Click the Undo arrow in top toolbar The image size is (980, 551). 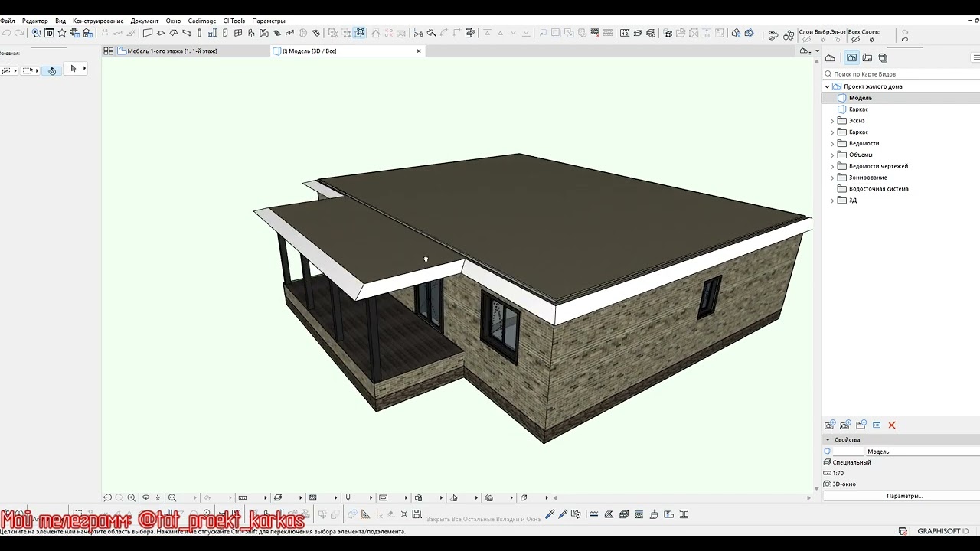pyautogui.click(x=6, y=33)
